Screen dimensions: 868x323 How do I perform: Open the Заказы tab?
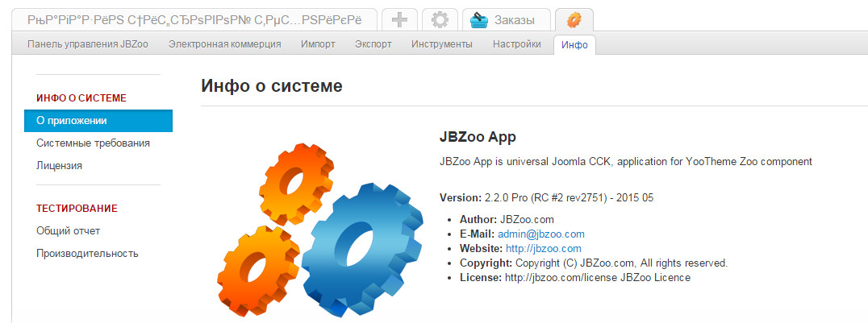[x=507, y=20]
